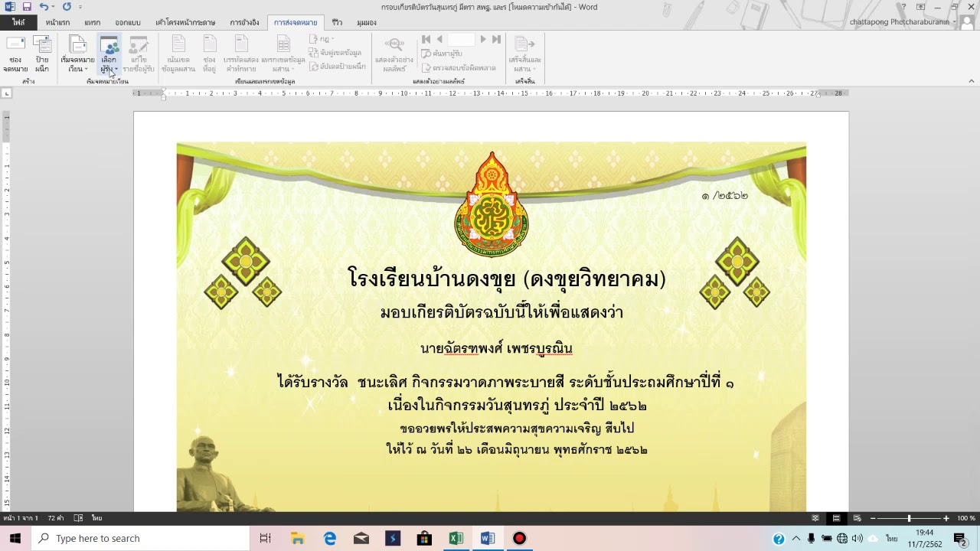Click Update Labels (อัปเดตป้ายผนึก)

[338, 67]
